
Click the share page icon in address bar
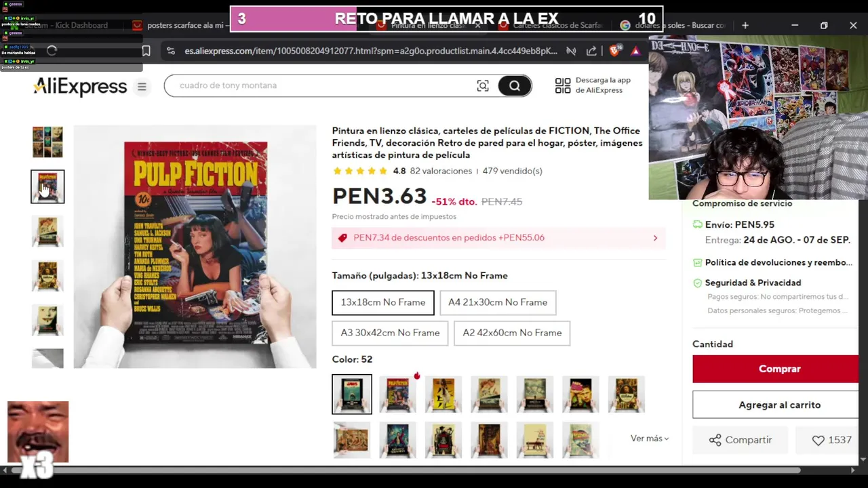click(x=591, y=51)
